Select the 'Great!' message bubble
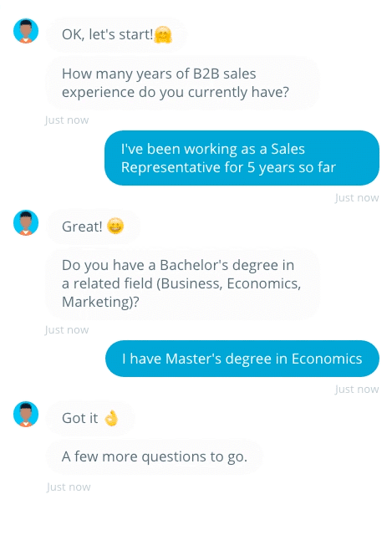This screenshot has height=535, width=392. click(x=93, y=227)
